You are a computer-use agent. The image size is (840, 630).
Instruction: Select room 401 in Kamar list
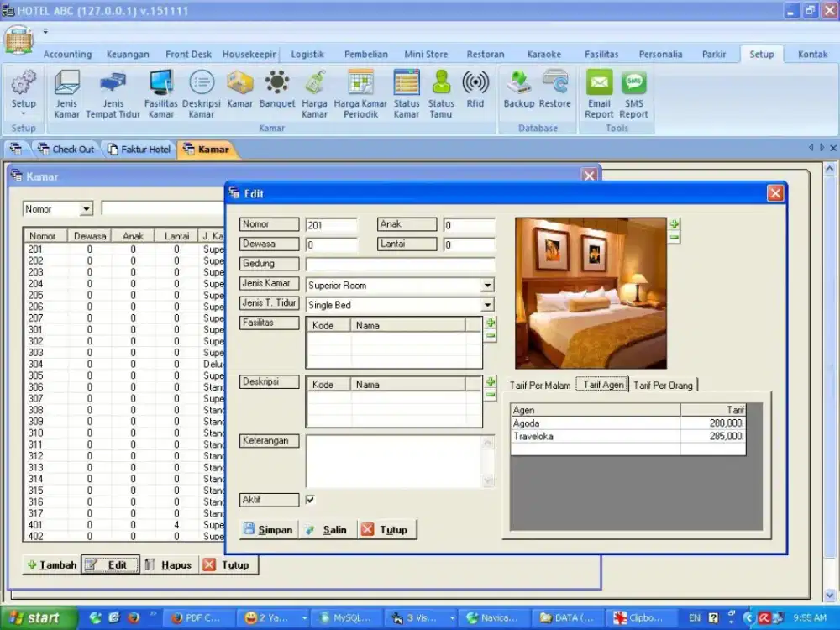click(x=123, y=525)
